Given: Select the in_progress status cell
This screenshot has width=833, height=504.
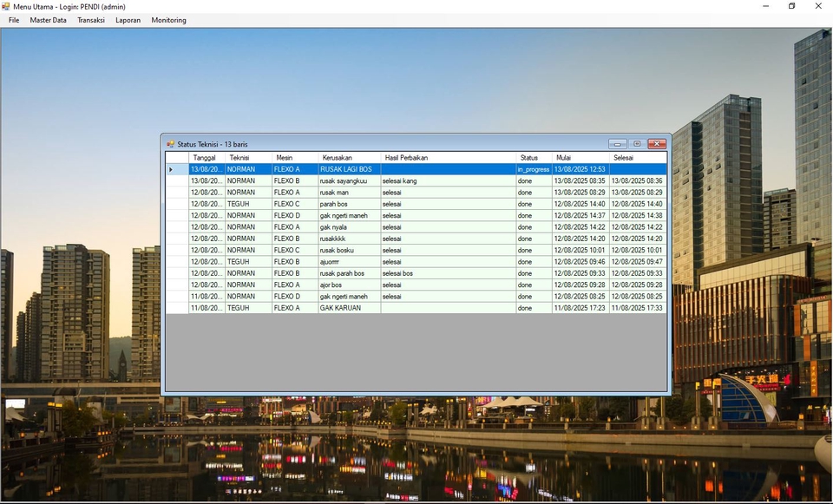Looking at the screenshot, I should pyautogui.click(x=534, y=169).
